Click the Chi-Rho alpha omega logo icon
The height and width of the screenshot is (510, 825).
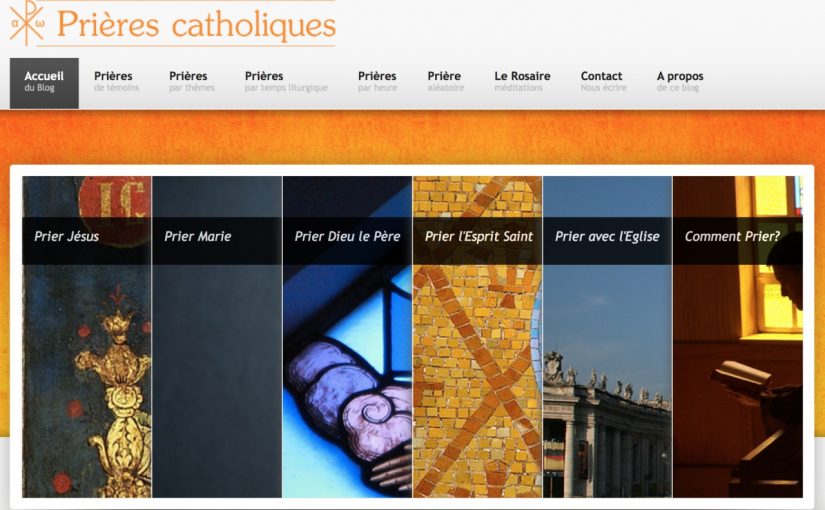[x=27, y=23]
